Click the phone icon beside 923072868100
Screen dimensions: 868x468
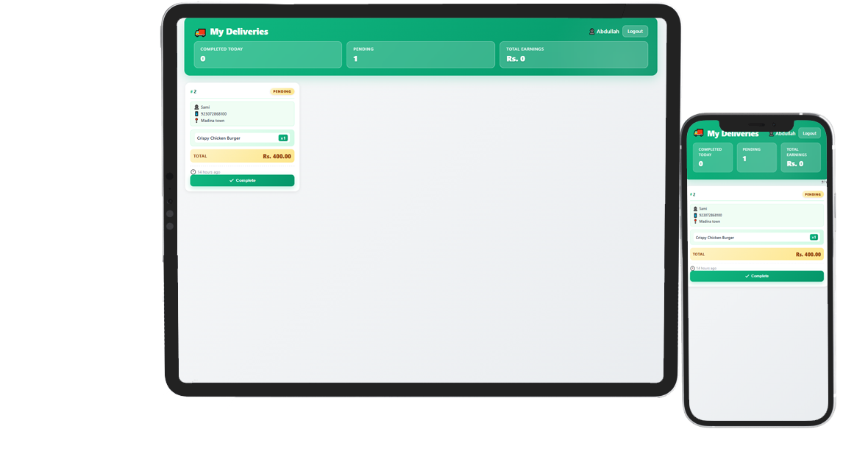coord(196,113)
